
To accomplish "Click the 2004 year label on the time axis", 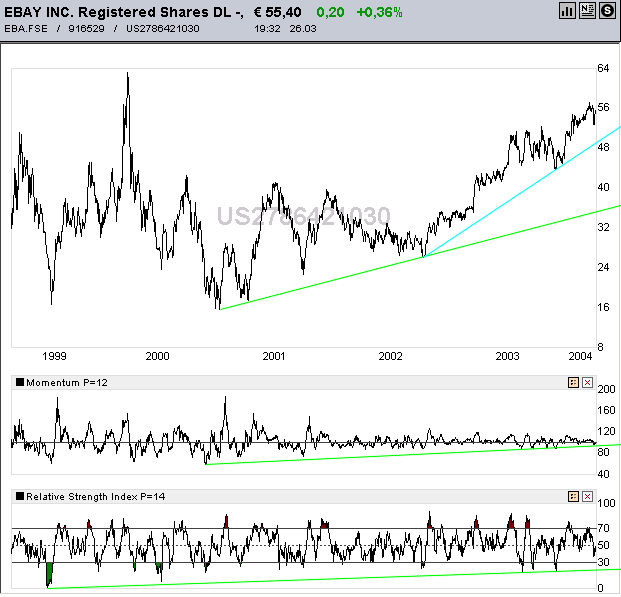I will [581, 356].
